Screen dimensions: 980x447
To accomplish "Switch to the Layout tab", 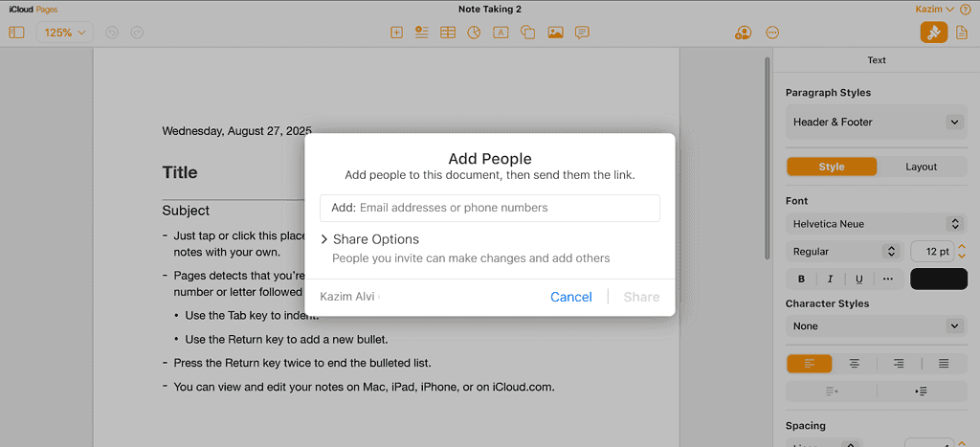I will click(922, 167).
